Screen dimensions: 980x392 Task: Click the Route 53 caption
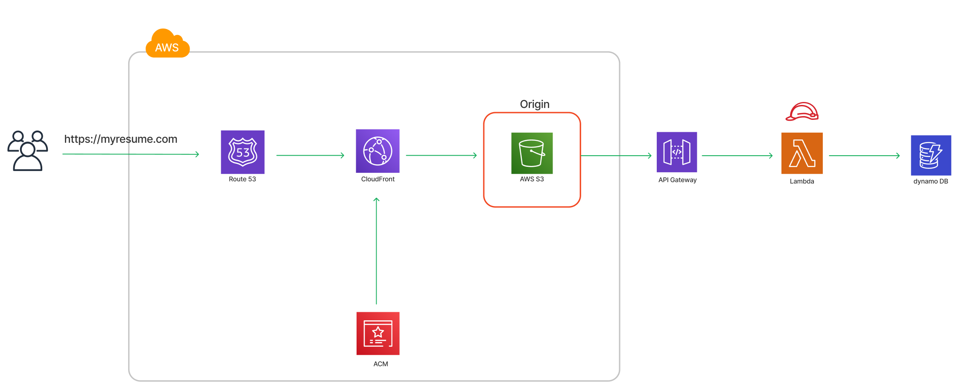pos(243,179)
